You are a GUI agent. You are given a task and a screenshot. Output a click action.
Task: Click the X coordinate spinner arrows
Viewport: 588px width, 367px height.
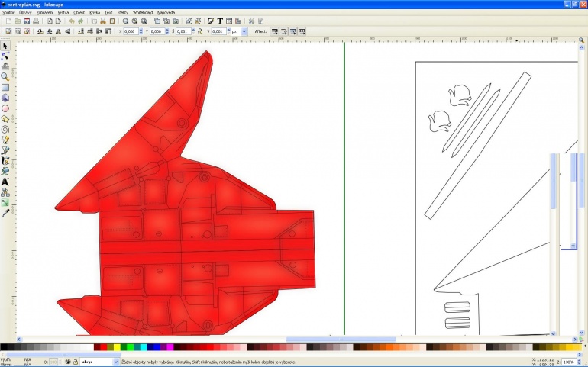[141, 31]
